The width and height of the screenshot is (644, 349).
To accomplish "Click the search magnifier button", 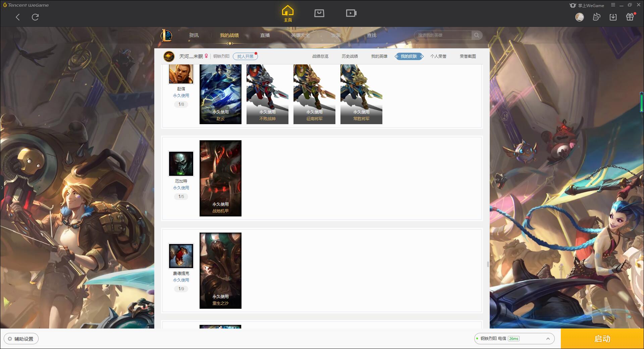I will click(x=477, y=35).
